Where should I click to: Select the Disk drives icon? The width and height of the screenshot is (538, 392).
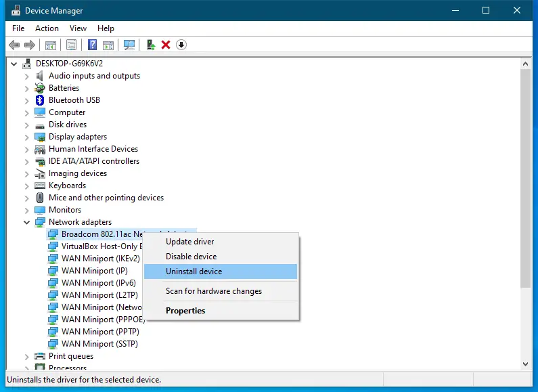coord(40,126)
